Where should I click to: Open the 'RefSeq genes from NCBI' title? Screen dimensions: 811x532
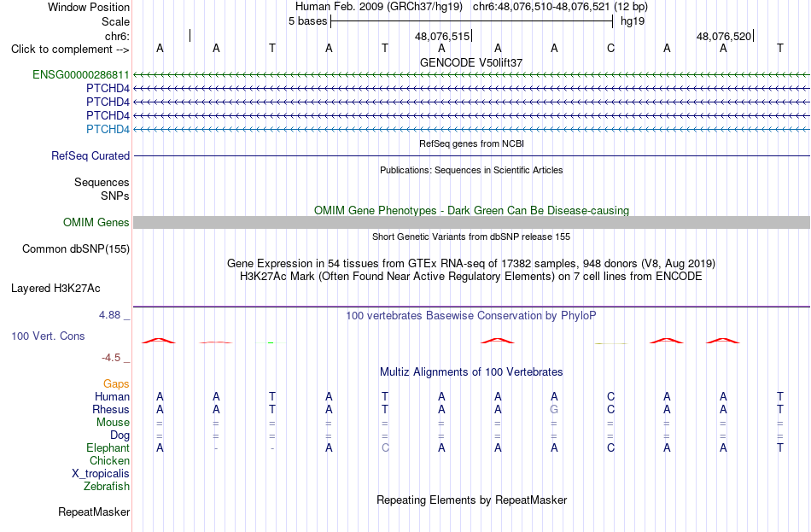pos(471,143)
